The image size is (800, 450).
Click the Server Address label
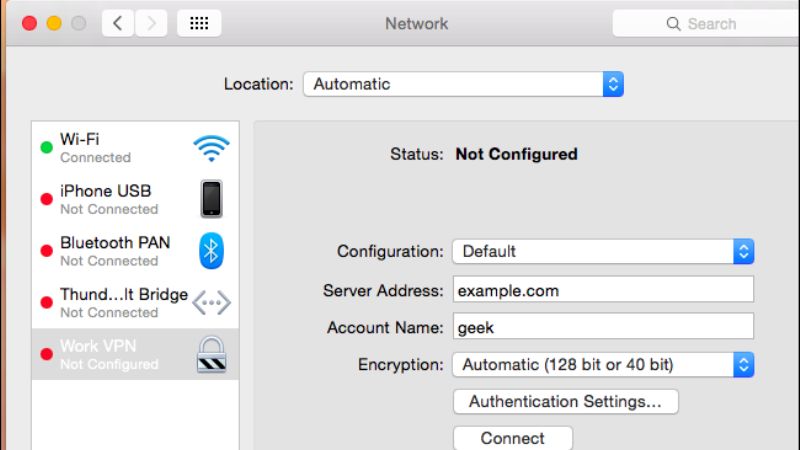pyautogui.click(x=383, y=291)
